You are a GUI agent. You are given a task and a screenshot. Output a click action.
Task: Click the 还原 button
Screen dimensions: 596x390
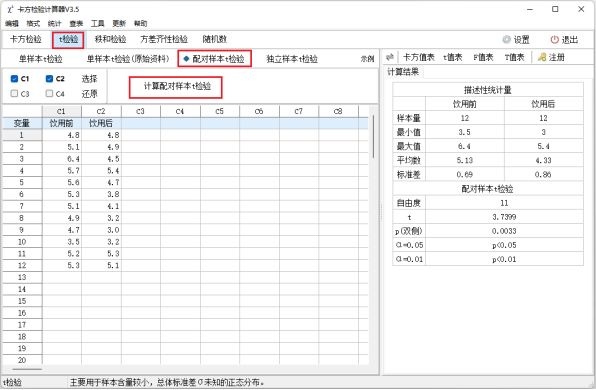89,94
